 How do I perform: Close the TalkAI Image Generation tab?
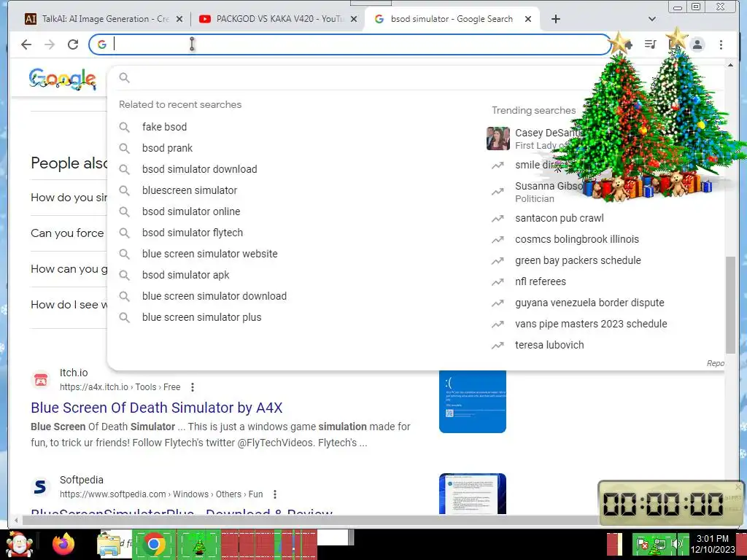(179, 19)
